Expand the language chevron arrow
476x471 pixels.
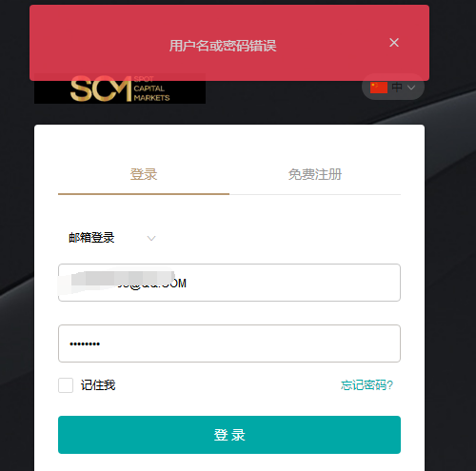pos(411,88)
